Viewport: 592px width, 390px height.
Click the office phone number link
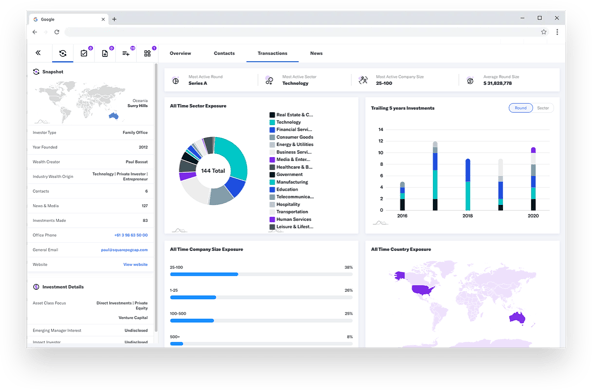(x=131, y=235)
